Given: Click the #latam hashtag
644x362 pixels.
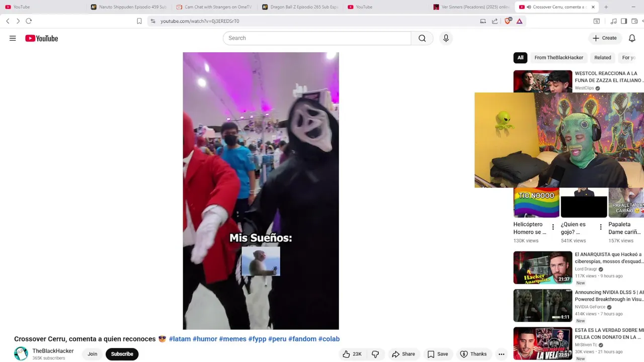Looking at the screenshot, I should [x=180, y=339].
